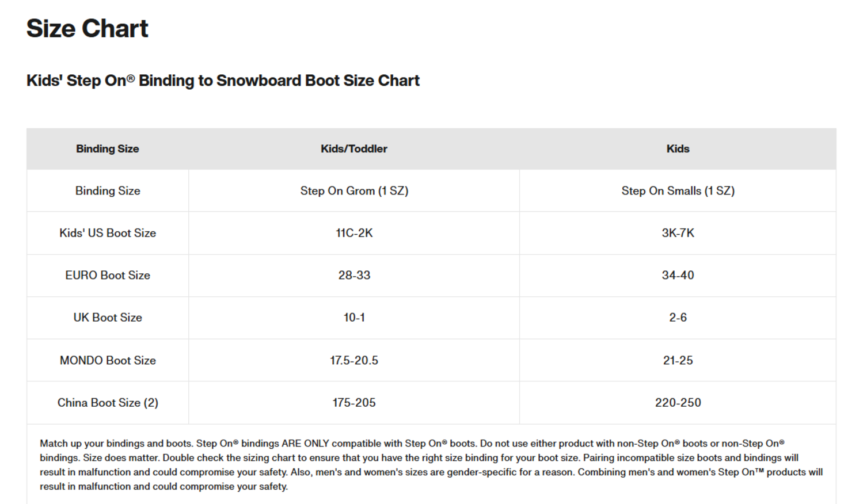Click the Step On Smalls (1 SZ) cell
The image size is (863, 504).
[x=678, y=191]
